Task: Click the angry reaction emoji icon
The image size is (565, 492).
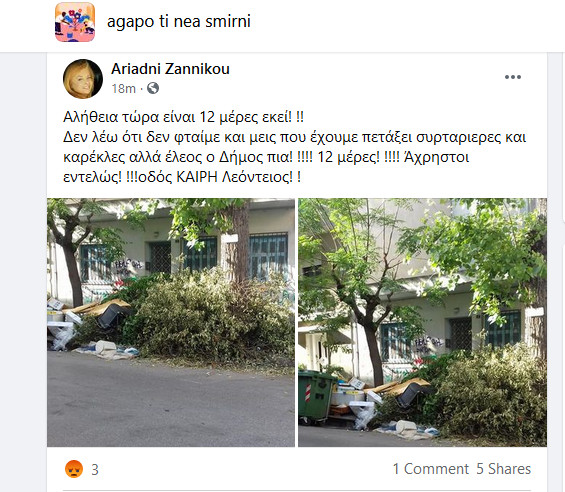Action: [74, 469]
